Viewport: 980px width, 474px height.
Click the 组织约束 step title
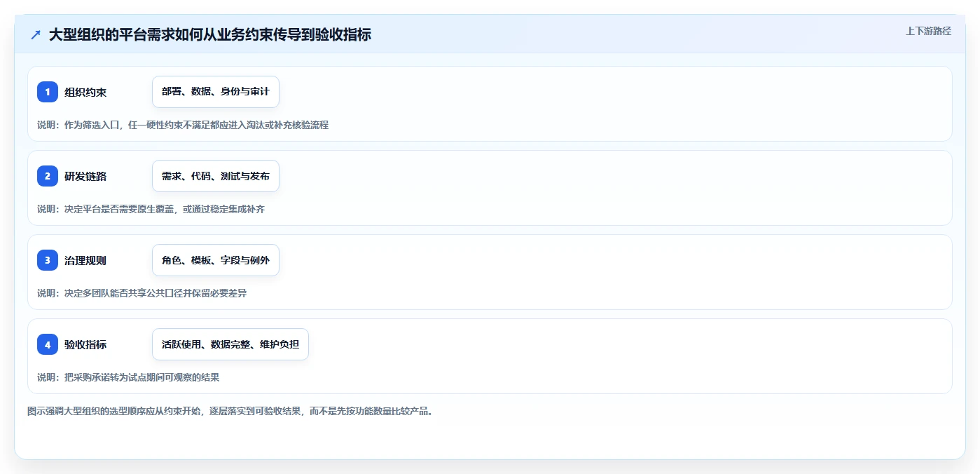pyautogui.click(x=85, y=92)
